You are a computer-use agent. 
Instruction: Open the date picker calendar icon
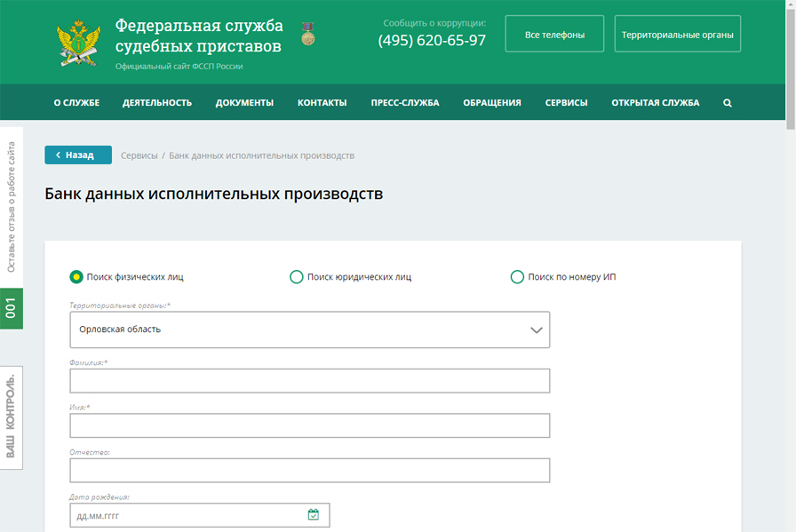coord(314,515)
